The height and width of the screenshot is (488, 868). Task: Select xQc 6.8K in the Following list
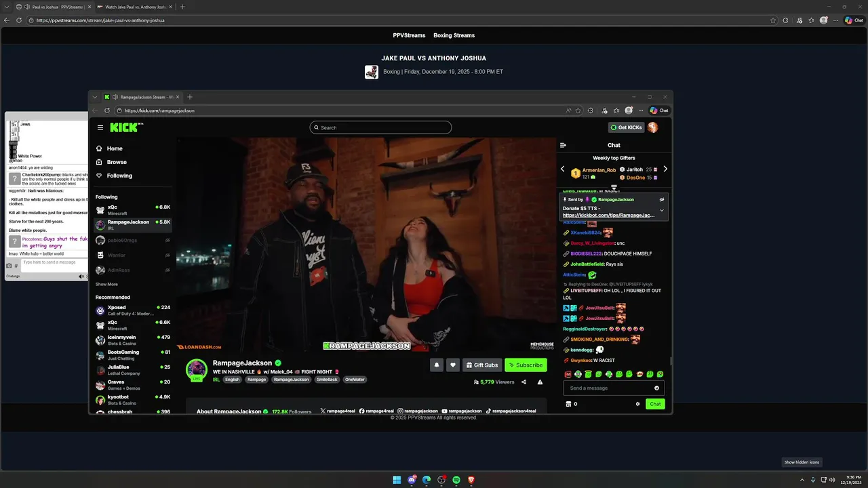(x=132, y=210)
